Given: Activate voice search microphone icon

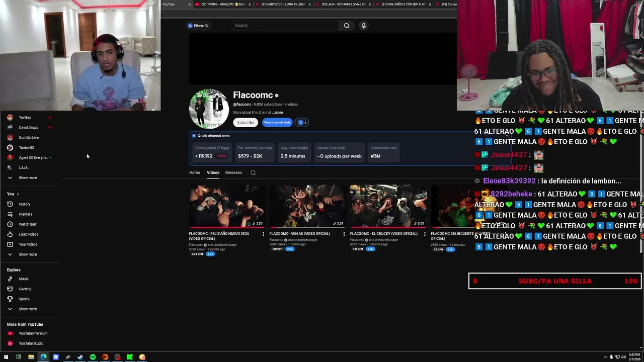Looking at the screenshot, I should 363,26.
